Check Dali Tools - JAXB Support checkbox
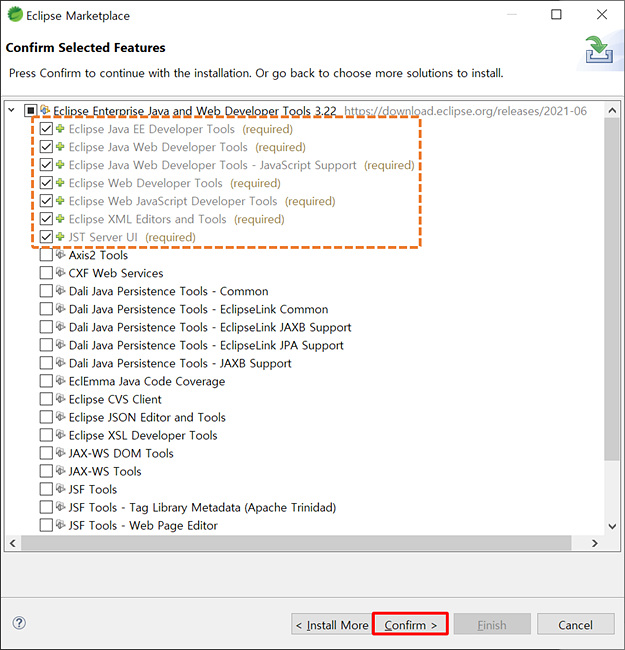This screenshot has height=650, width=625. (x=46, y=363)
